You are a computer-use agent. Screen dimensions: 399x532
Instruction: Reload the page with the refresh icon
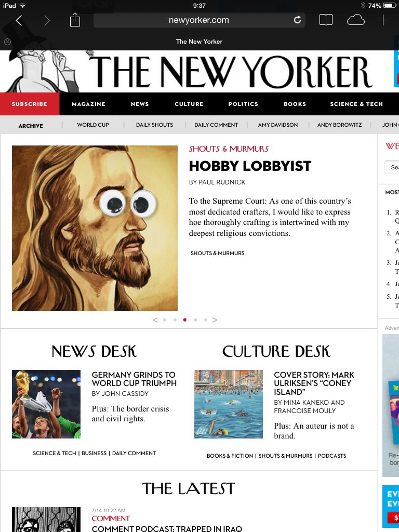pyautogui.click(x=297, y=20)
